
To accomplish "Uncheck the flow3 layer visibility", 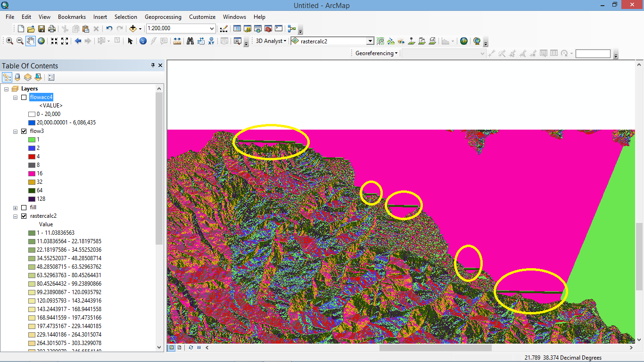I will coord(24,132).
